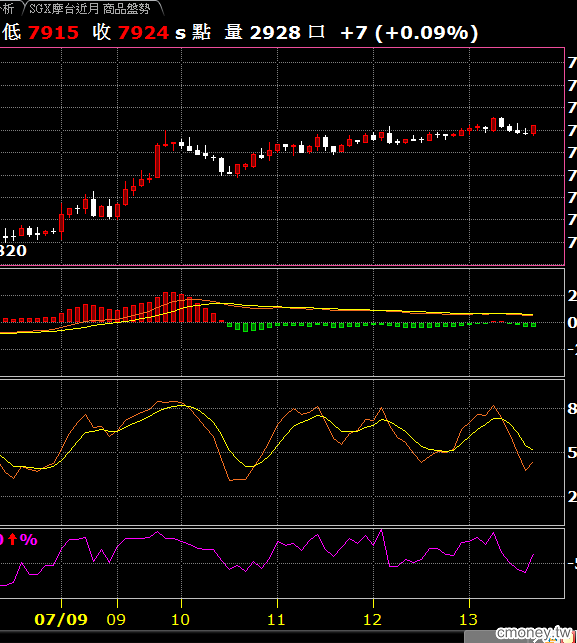Click the magenta line's peak near date 12
This screenshot has width=577, height=643.
(382, 530)
